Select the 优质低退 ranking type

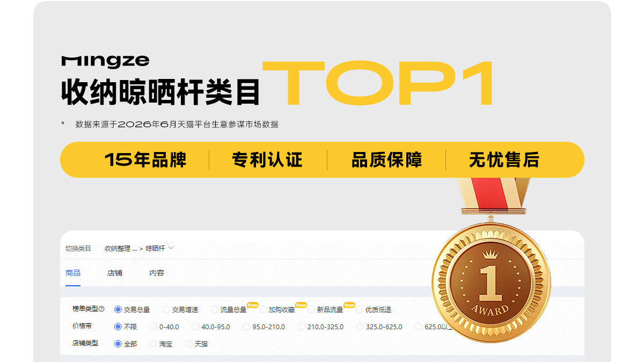374,310
